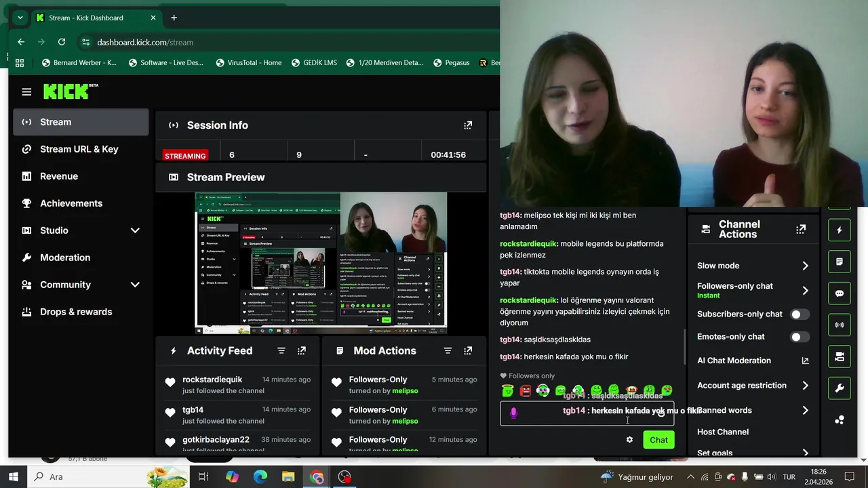The image size is (868, 488).
Task: Pick the red angry emote
Action: click(x=526, y=390)
